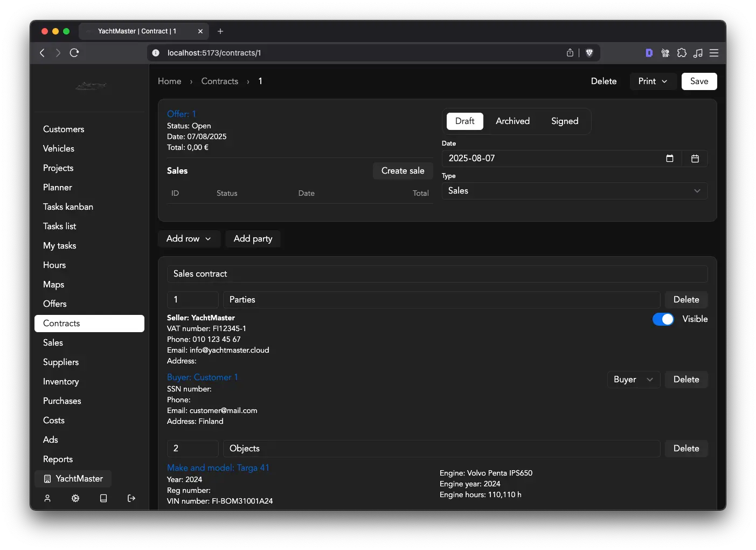
Task: Open the calendar picker beside the date field
Action: [695, 159]
